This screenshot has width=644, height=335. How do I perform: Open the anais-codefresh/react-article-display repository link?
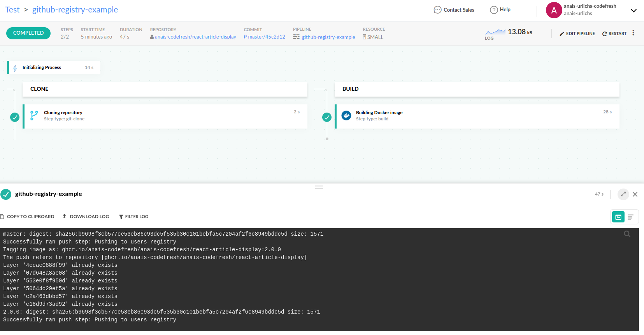click(195, 37)
